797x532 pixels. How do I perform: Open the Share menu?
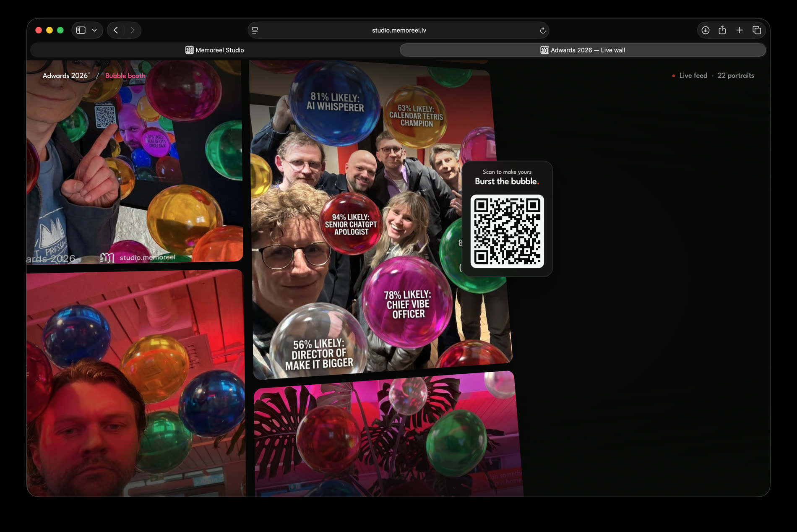click(x=722, y=30)
